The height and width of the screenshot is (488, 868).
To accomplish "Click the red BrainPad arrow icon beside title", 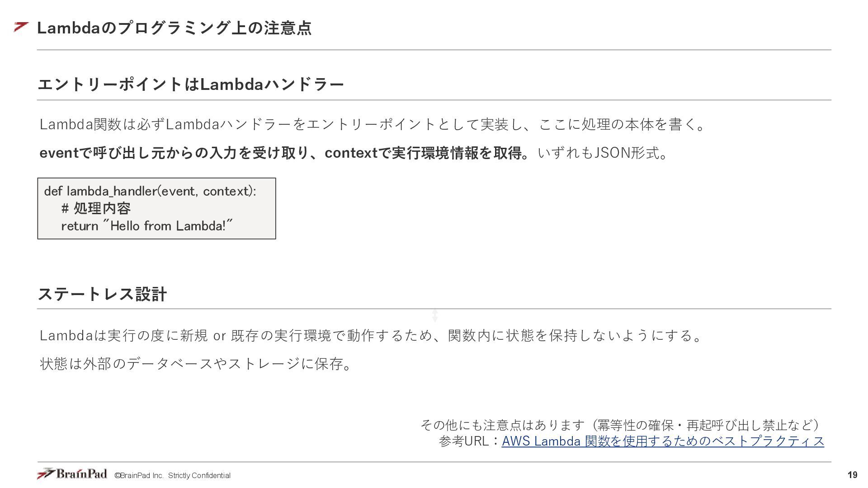I will tap(21, 27).
